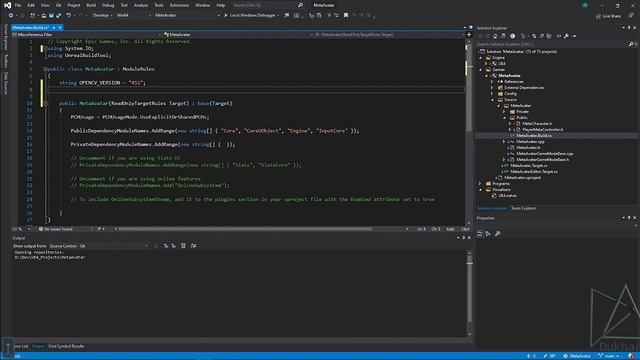
Task: Open the Miscellaneous Files navigation dropdown
Action: 87,35
